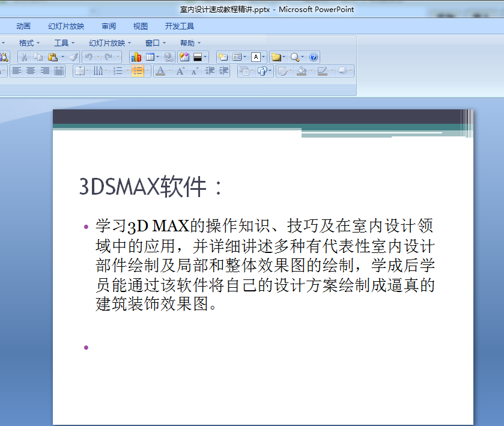Expand the Insert Table dropdown arrow
Image resolution: width=504 pixels, height=426 pixels.
(x=157, y=57)
